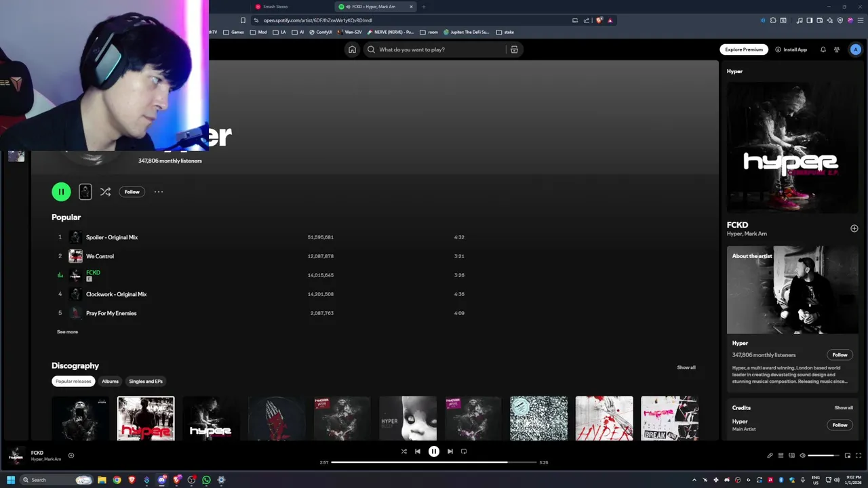Image resolution: width=868 pixels, height=488 pixels.
Task: Open Connect to a device icon
Action: (x=791, y=455)
